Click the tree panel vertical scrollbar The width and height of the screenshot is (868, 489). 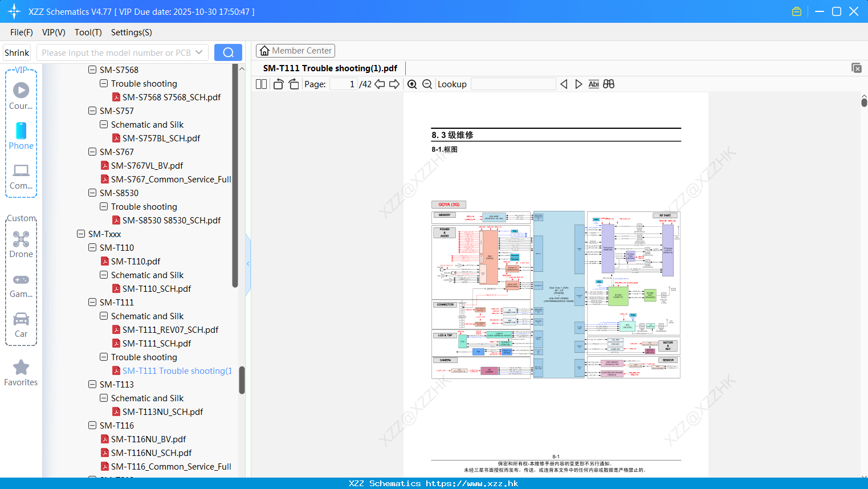pyautogui.click(x=242, y=380)
